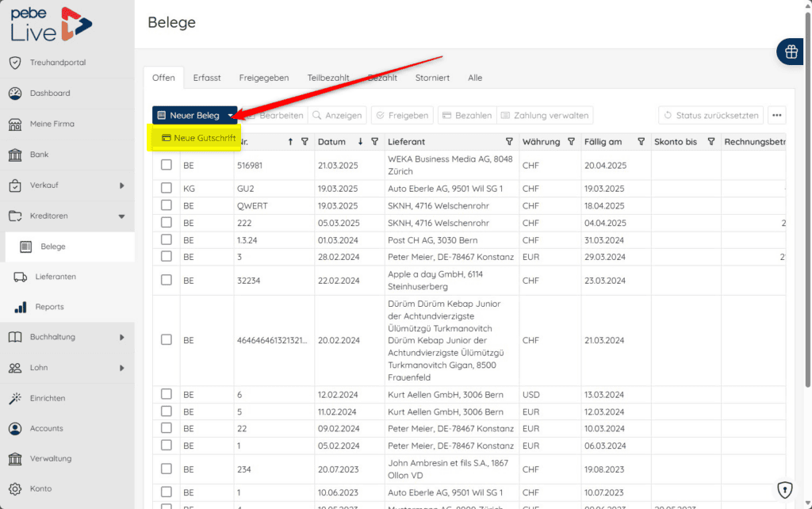Switch to the Erfasst tab
Viewport: 812px width, 509px height.
pos(207,78)
